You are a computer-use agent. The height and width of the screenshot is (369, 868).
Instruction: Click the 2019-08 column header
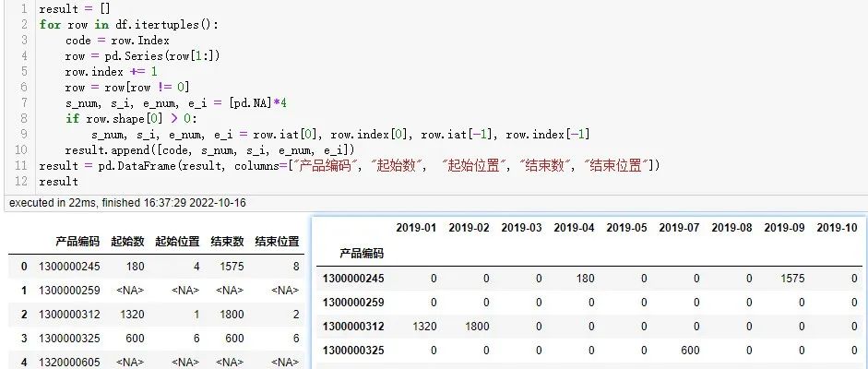pos(731,227)
